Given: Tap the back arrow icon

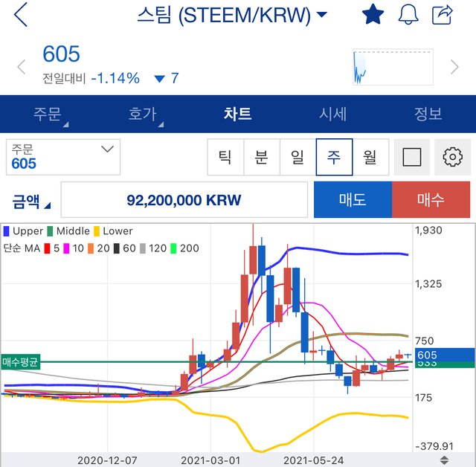Looking at the screenshot, I should pyautogui.click(x=21, y=15).
